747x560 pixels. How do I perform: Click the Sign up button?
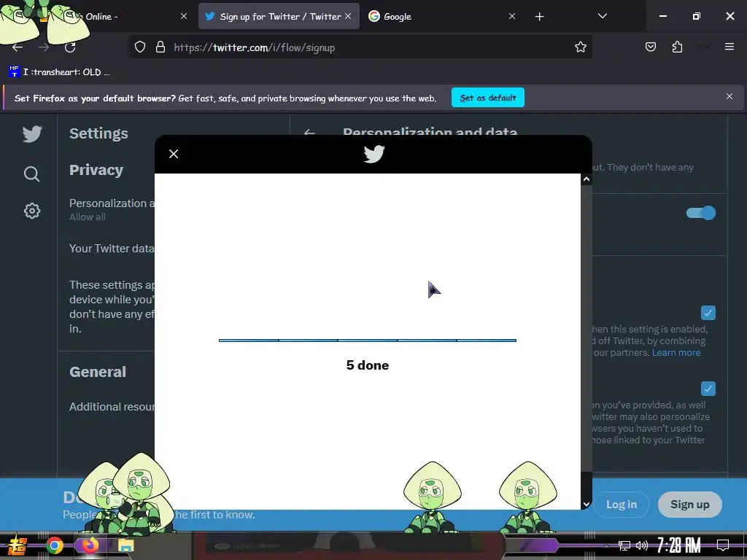pos(690,505)
